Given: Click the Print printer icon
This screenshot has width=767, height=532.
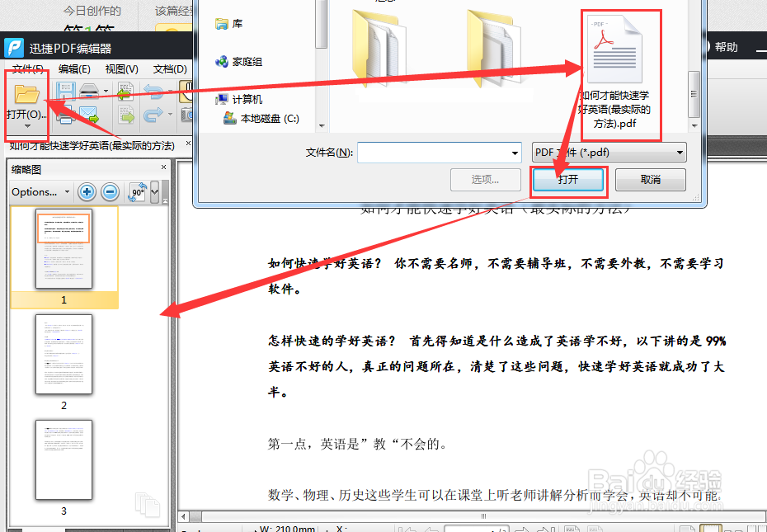Looking at the screenshot, I should click(65, 115).
